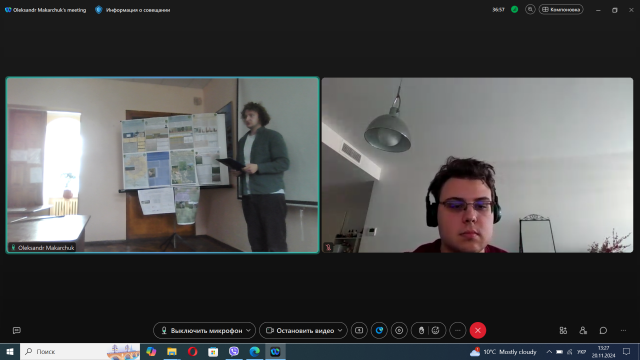Image resolution: width=640 pixels, height=360 pixels.
Task: Select the second participant video tile
Action: 477,165
